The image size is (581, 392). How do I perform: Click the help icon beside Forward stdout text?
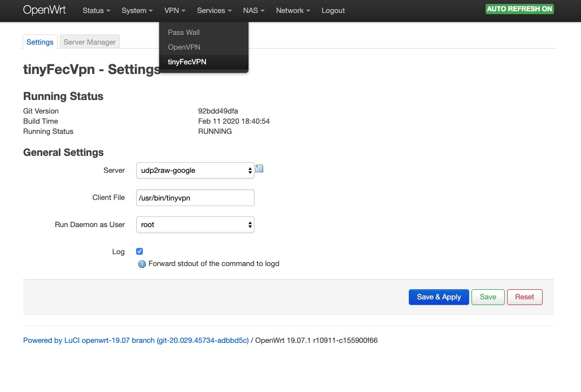142,264
